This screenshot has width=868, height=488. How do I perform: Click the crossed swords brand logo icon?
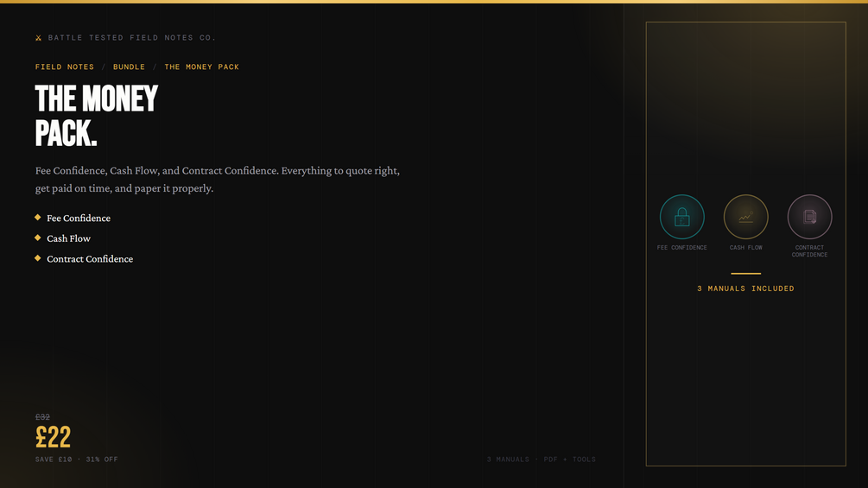[x=38, y=38]
